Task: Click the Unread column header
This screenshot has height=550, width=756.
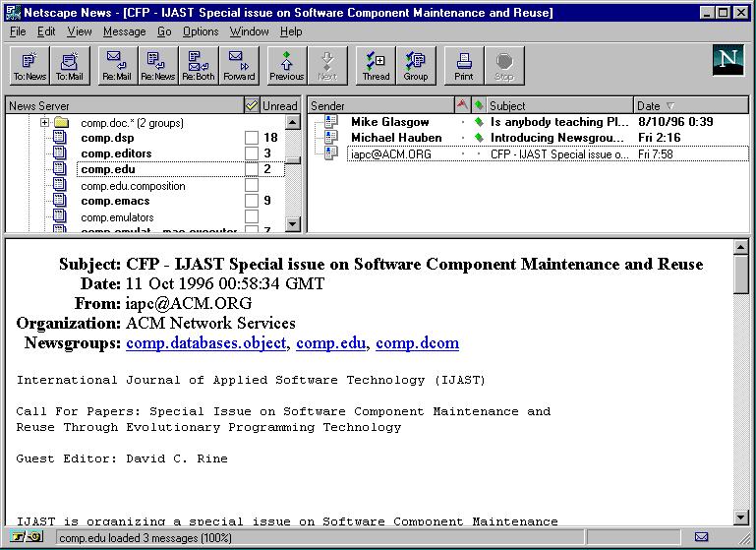Action: [279, 105]
